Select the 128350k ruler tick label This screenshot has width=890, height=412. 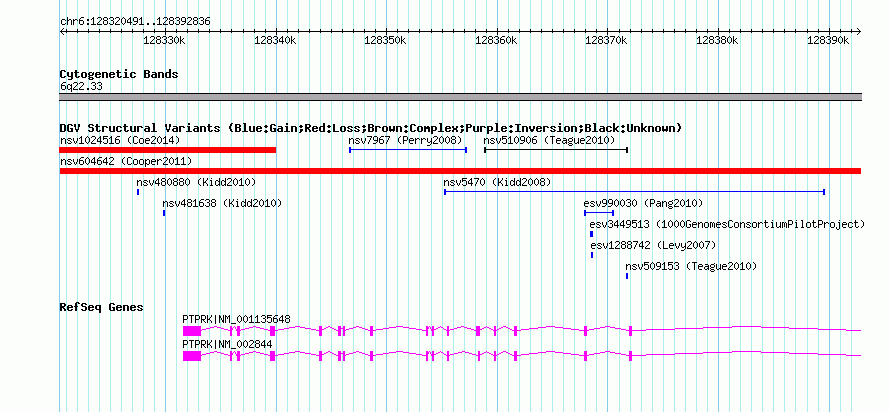pyautogui.click(x=385, y=40)
